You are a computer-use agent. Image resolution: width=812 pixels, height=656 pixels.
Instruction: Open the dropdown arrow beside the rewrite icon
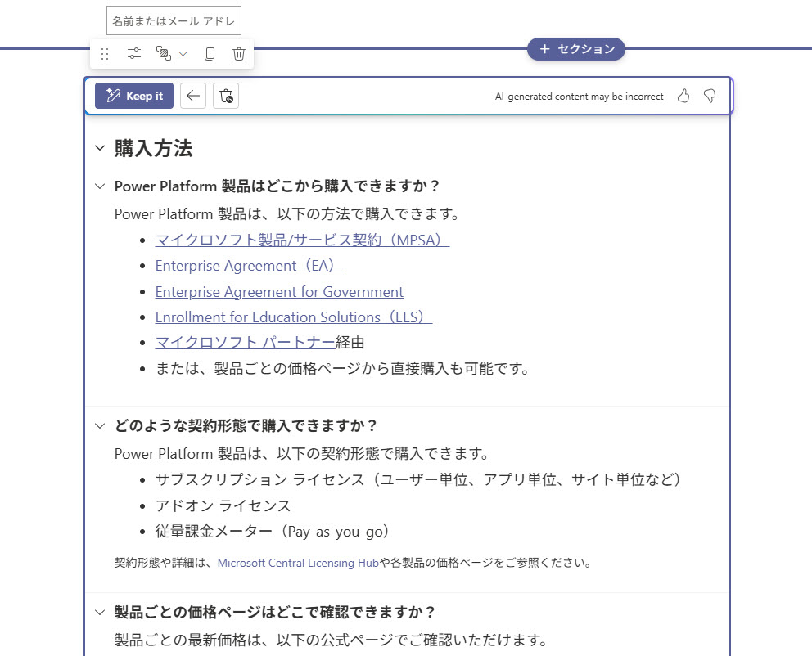183,54
